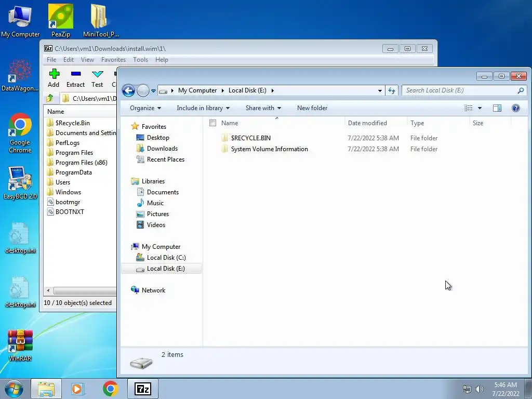The width and height of the screenshot is (532, 399).
Task: Change the view mode in Explorer
Action: point(469,108)
